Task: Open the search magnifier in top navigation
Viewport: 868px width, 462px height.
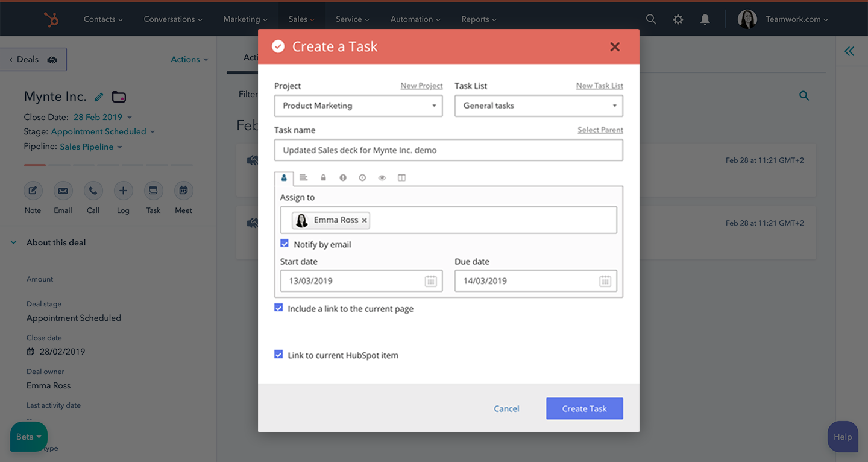Action: click(x=651, y=19)
